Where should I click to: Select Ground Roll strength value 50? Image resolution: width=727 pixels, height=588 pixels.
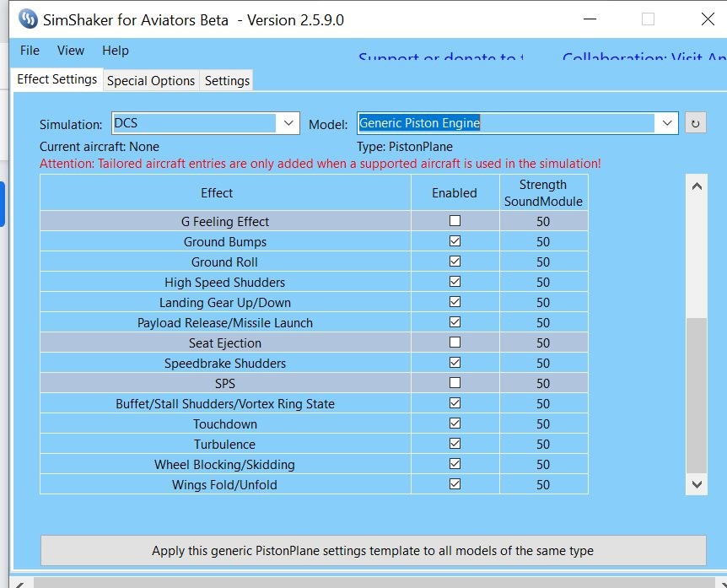pyautogui.click(x=543, y=262)
